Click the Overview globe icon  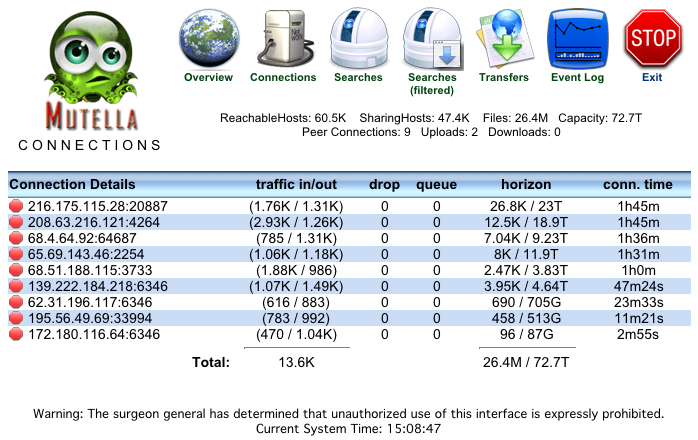(x=208, y=38)
